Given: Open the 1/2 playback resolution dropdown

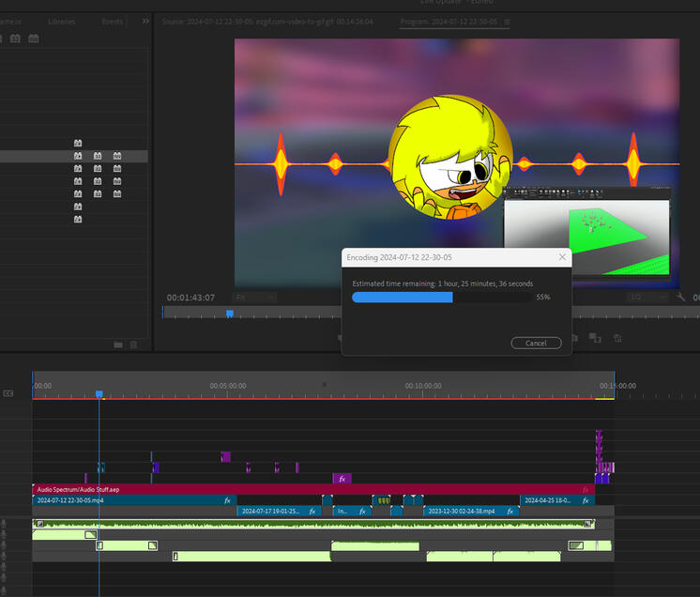Looking at the screenshot, I should (x=648, y=298).
